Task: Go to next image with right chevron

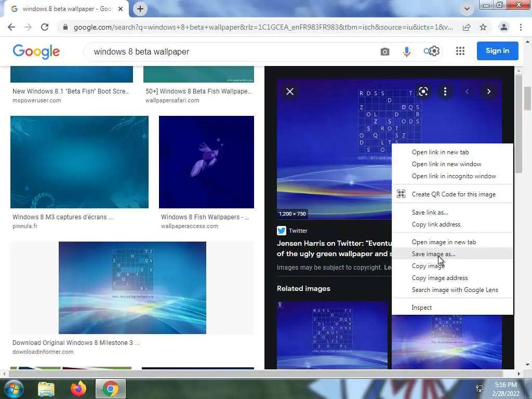Action: point(488,91)
